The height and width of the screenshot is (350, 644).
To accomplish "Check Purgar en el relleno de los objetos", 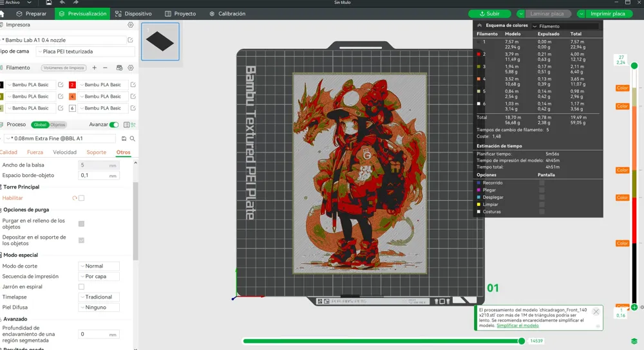I will click(x=81, y=224).
